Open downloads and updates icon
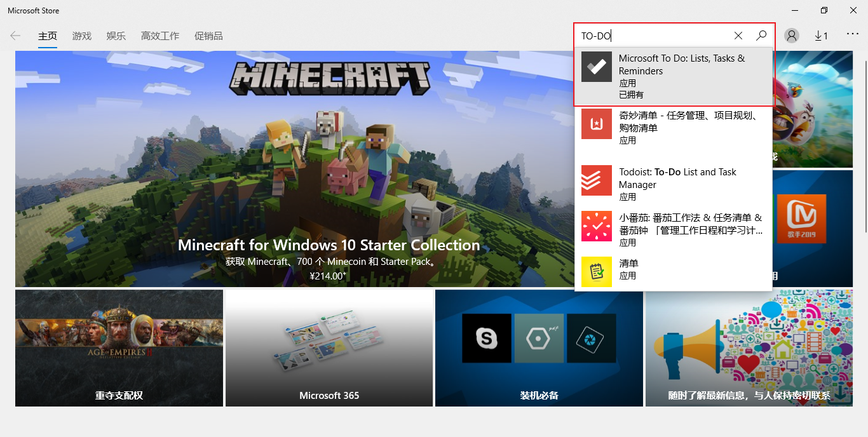 [x=821, y=36]
